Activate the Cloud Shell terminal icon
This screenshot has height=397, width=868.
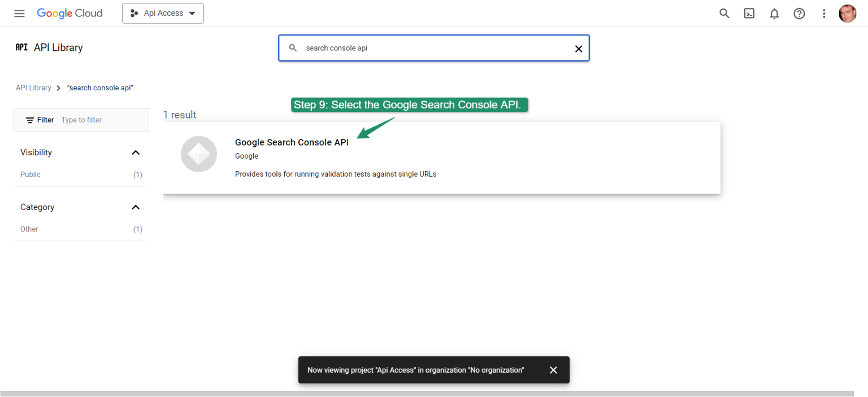(x=749, y=13)
